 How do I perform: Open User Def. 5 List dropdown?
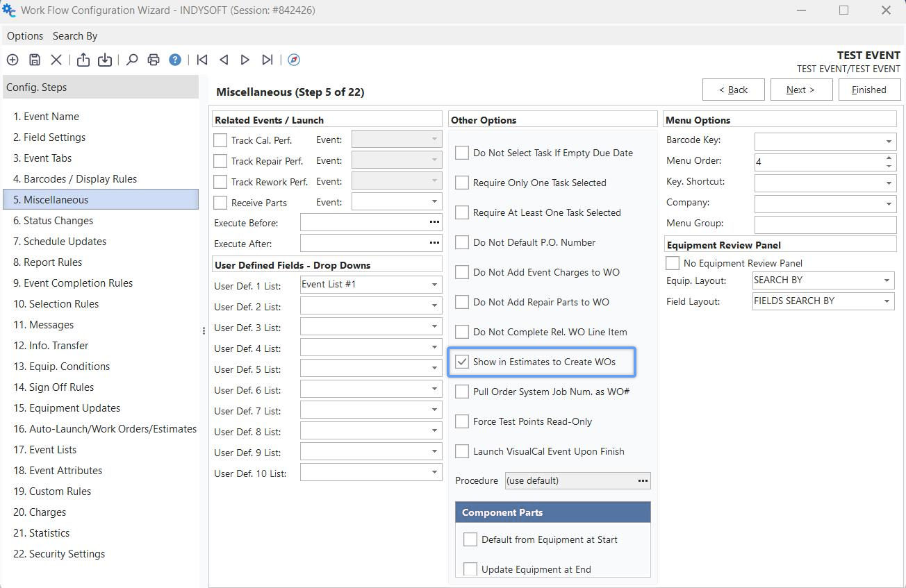point(434,368)
